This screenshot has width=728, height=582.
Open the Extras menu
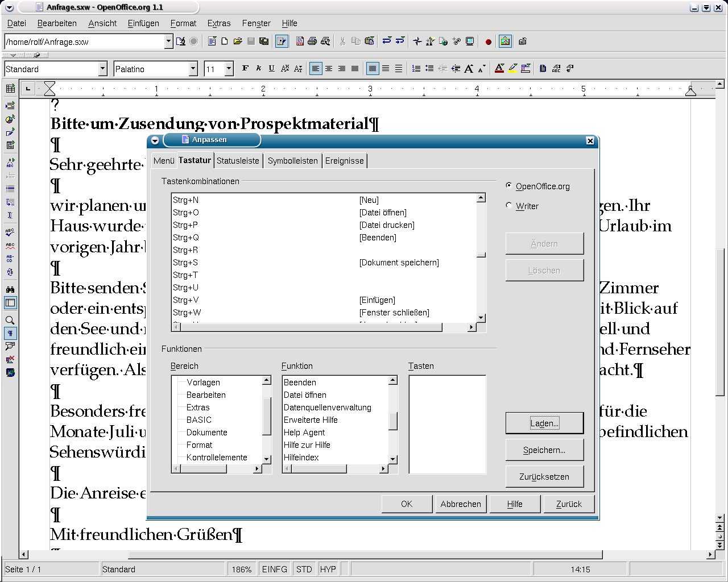(x=219, y=23)
